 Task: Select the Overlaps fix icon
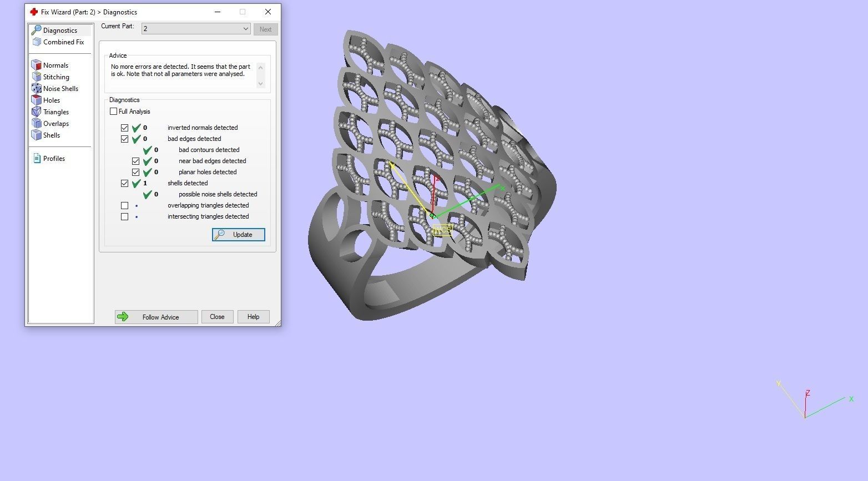[37, 123]
